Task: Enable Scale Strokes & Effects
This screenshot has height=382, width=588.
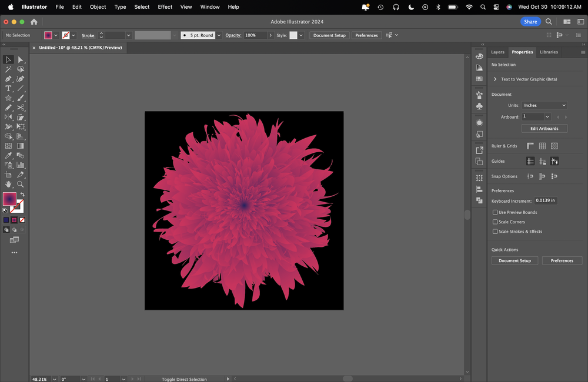Action: pos(495,232)
